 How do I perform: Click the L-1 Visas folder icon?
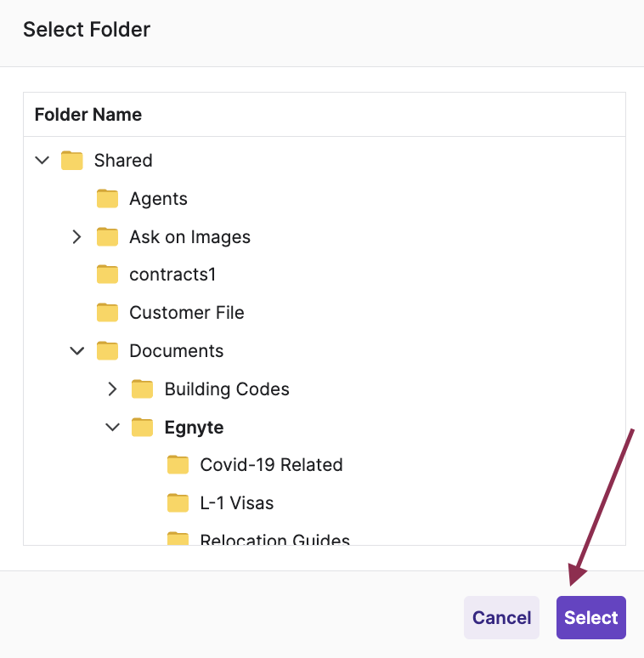click(178, 503)
